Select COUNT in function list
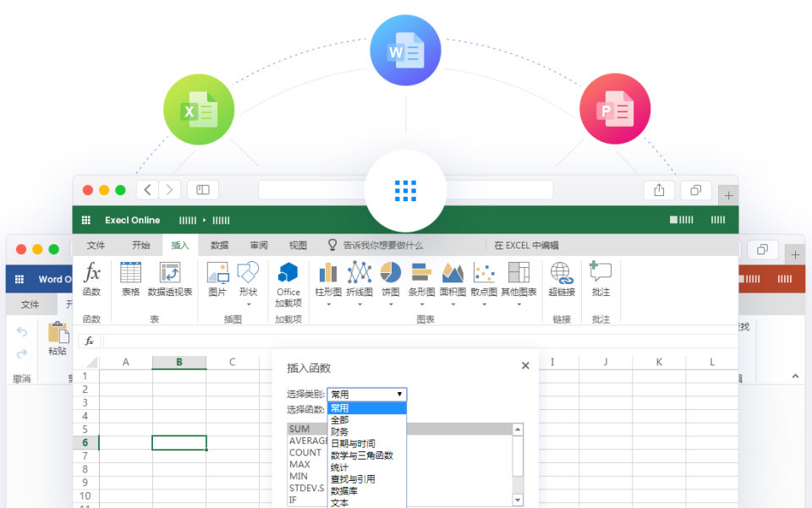Viewport: 812px width, 508px height. (305, 453)
